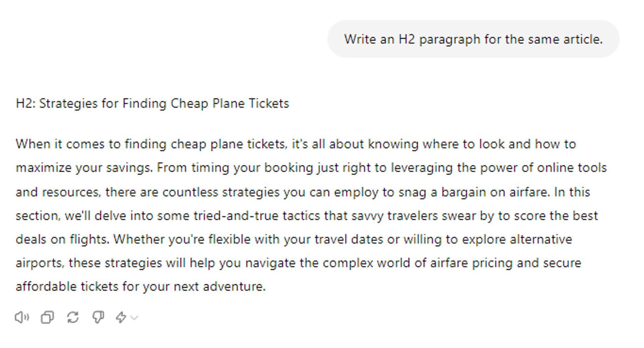Play the response with Read Aloud speaker icon
This screenshot has height=348, width=644.
coord(22,317)
